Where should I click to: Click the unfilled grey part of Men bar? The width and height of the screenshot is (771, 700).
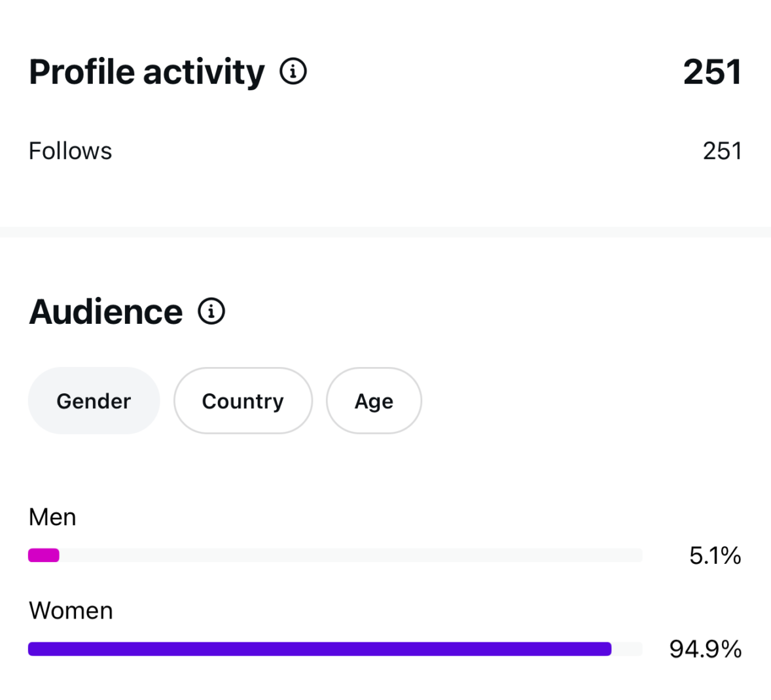[x=351, y=555]
